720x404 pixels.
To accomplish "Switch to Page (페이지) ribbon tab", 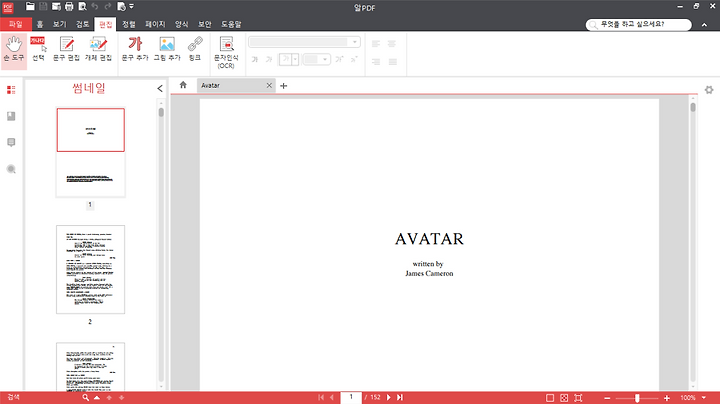I will point(155,24).
